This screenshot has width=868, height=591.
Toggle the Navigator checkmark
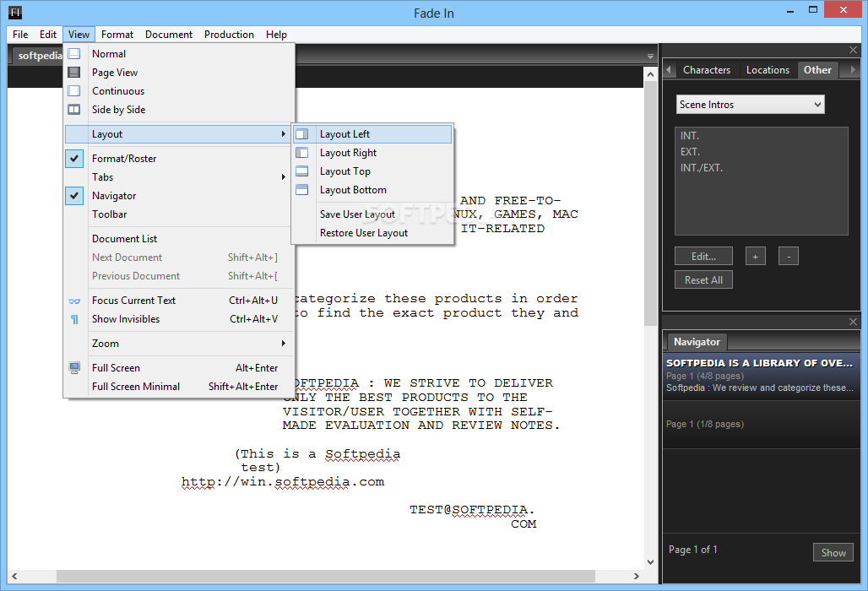click(x=74, y=196)
